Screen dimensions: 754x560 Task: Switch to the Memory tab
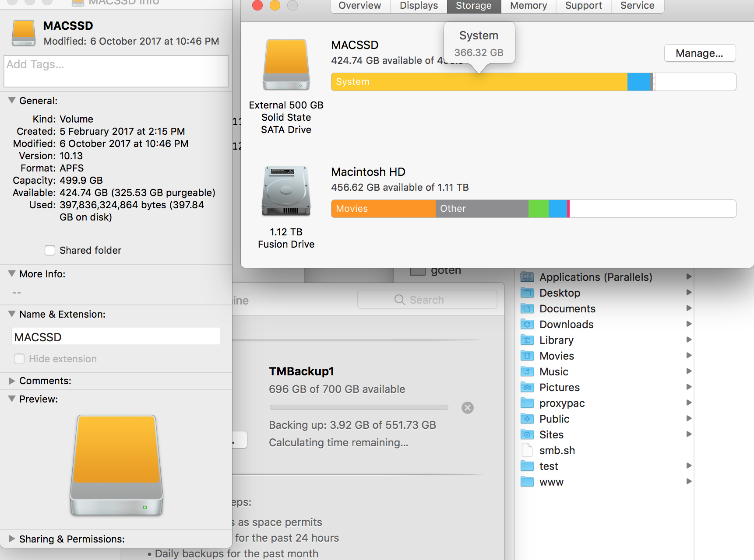[529, 6]
